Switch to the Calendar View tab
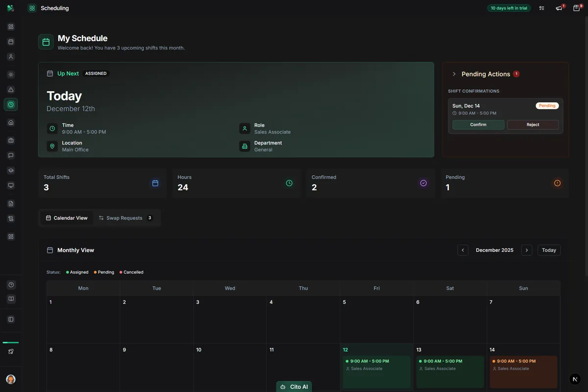Image resolution: width=588 pixels, height=392 pixels. pyautogui.click(x=67, y=218)
